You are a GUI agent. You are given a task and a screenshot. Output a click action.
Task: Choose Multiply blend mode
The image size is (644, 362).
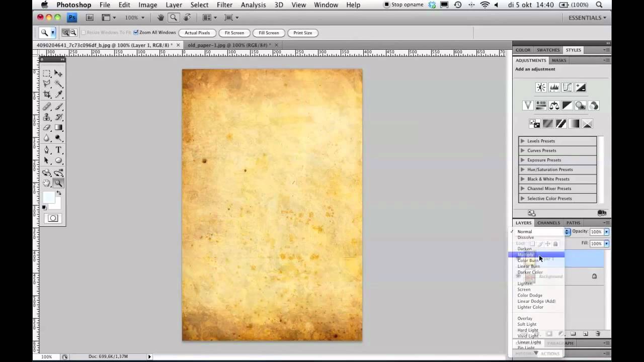click(x=536, y=255)
